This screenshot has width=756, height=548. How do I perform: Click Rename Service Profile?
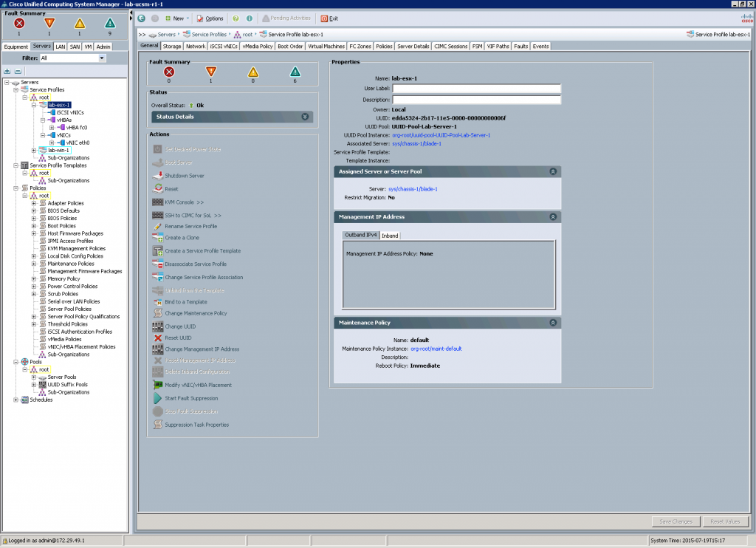(x=191, y=226)
